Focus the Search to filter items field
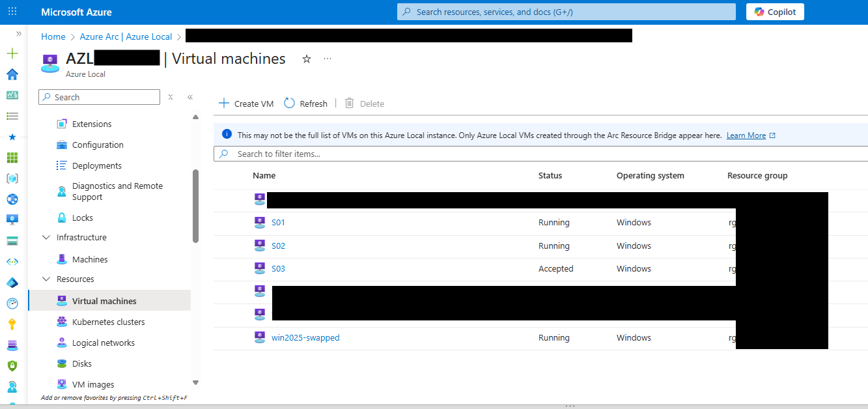Screen dimensions: 868x409 point(540,154)
